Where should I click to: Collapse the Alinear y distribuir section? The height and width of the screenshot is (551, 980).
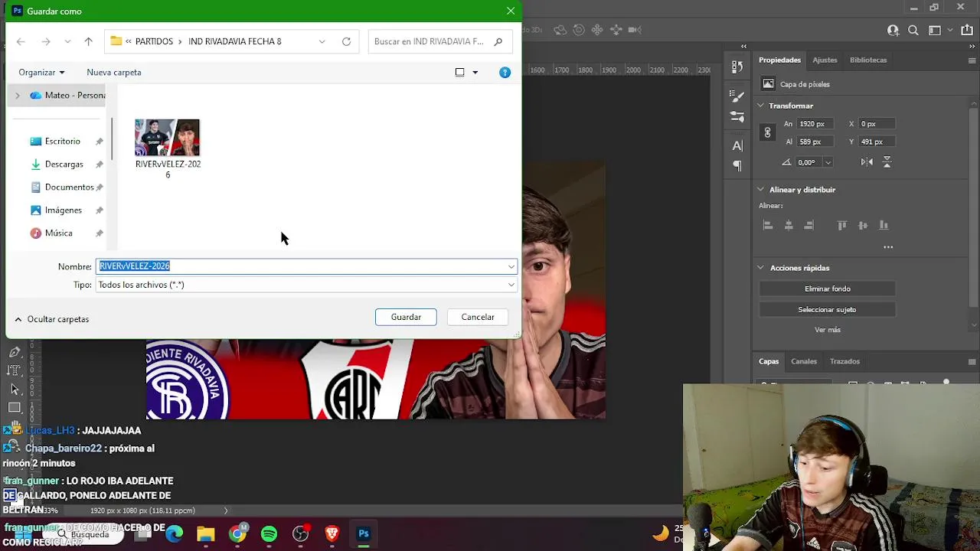[761, 190]
